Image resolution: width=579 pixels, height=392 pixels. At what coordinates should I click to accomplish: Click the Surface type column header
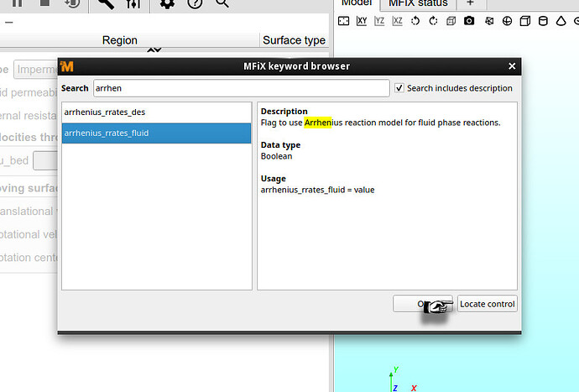(x=294, y=40)
